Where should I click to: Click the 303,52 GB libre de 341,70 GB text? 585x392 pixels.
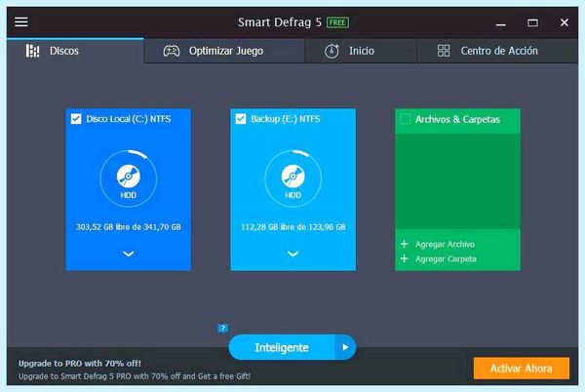129,227
